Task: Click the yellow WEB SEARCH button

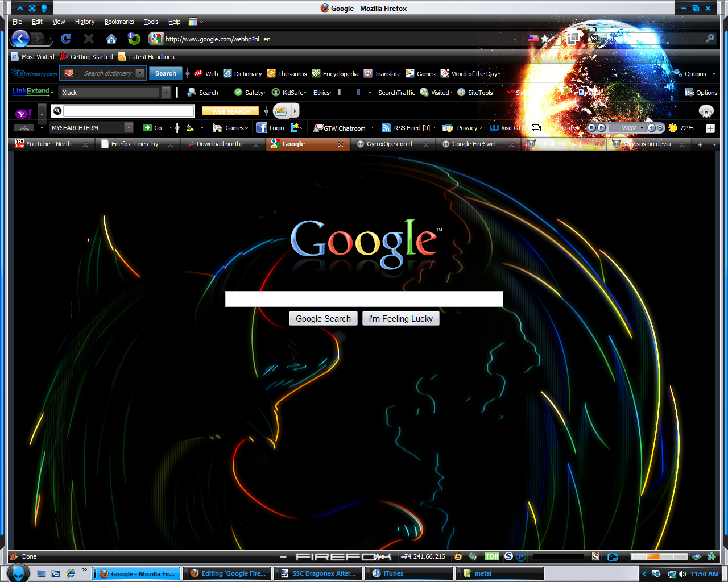Action: pyautogui.click(x=230, y=111)
